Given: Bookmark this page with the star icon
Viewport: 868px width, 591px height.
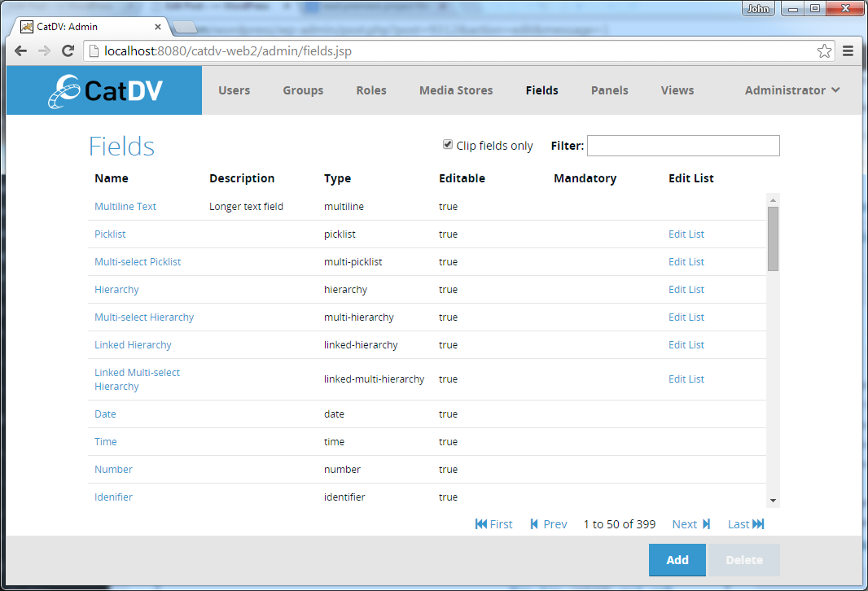Looking at the screenshot, I should click(x=824, y=51).
